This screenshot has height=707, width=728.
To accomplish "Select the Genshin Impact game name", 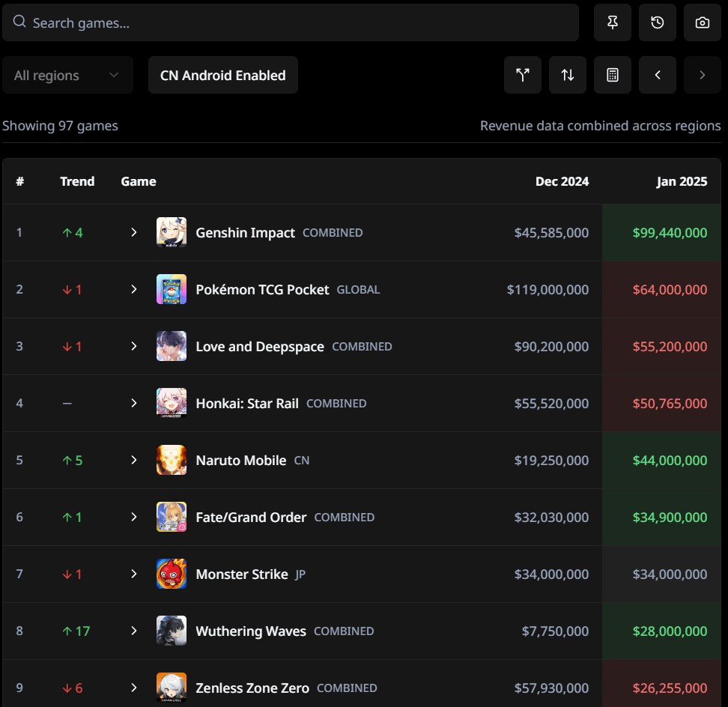I will [x=245, y=233].
